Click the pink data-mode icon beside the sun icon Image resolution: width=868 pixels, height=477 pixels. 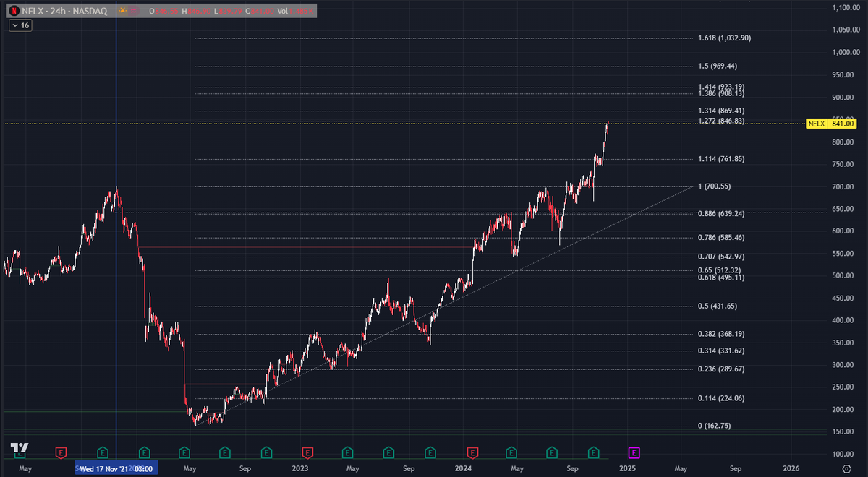[133, 11]
